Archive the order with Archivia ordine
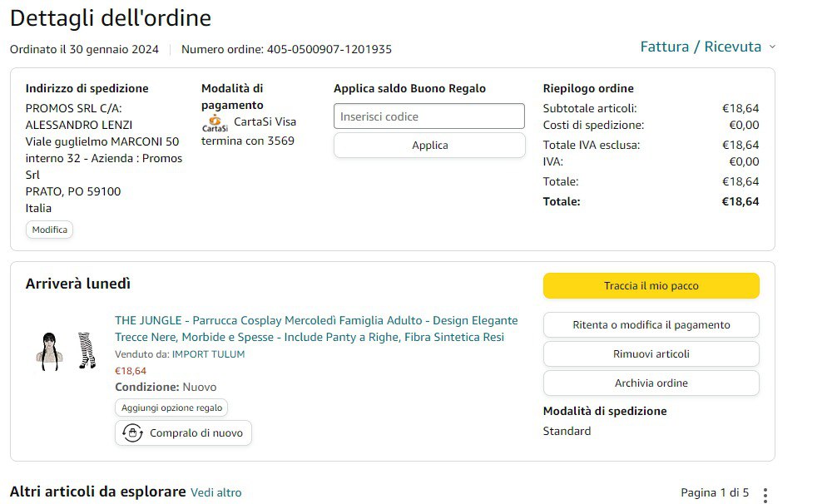The width and height of the screenshot is (837, 504). pos(651,383)
